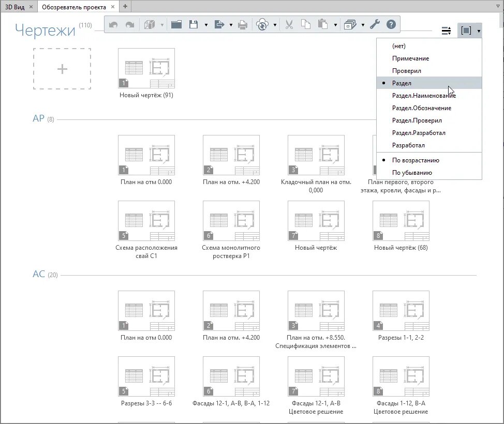Select grouping by Примечание

coord(429,58)
